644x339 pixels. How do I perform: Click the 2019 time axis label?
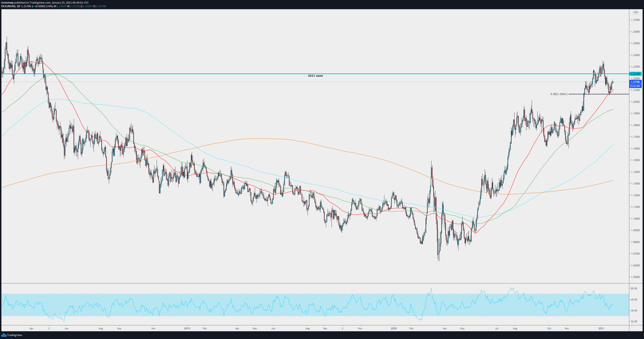click(187, 328)
